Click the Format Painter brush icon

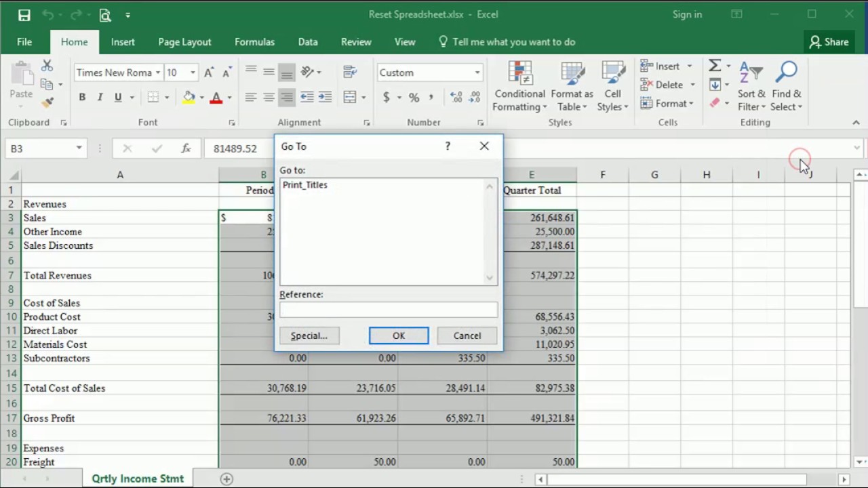tap(47, 103)
